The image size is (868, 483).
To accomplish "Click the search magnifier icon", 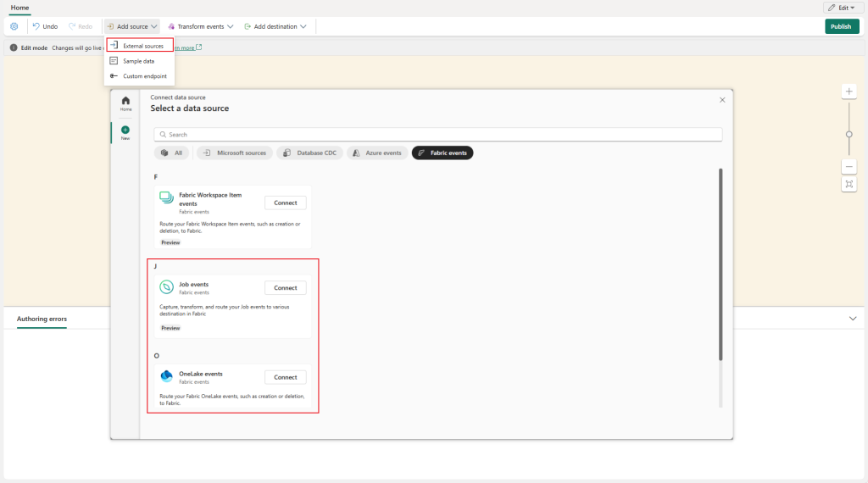I will [163, 135].
